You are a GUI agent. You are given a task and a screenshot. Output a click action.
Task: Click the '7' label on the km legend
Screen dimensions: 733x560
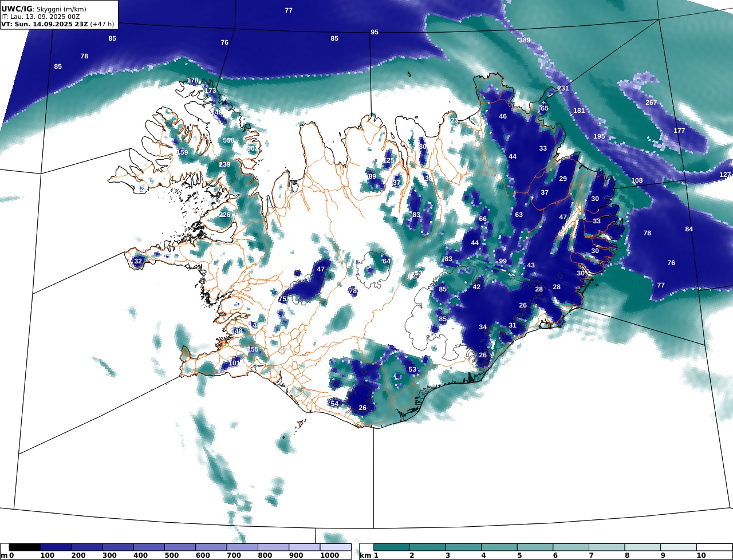[x=591, y=556]
